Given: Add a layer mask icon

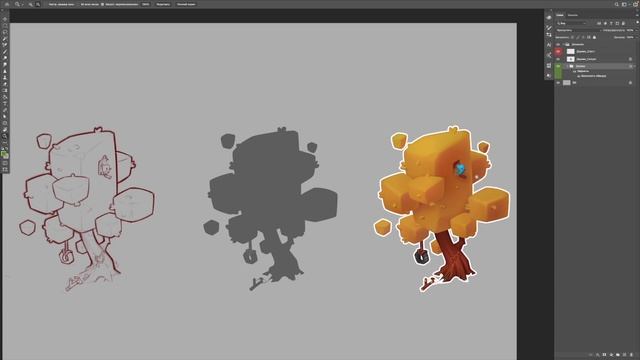Looking at the screenshot, I should (x=604, y=355).
